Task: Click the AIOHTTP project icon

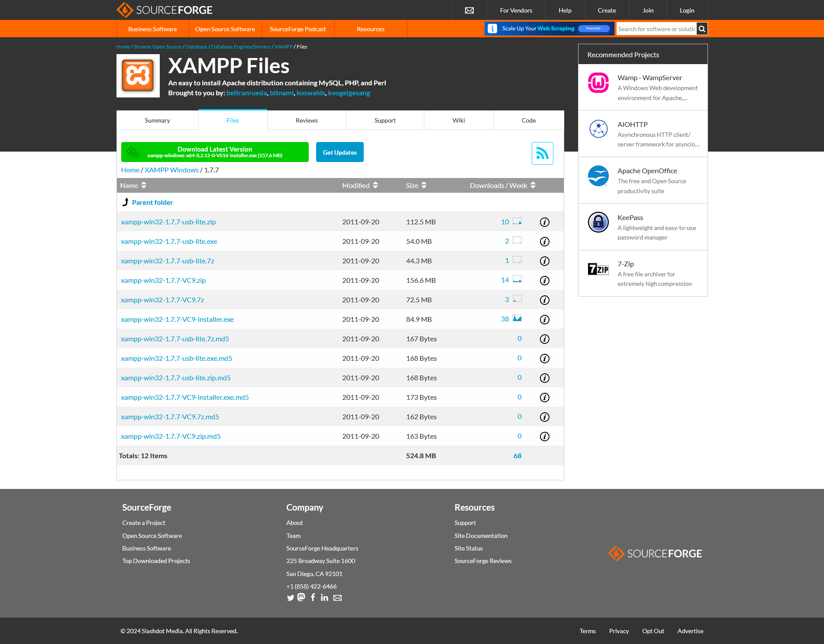Action: (598, 129)
